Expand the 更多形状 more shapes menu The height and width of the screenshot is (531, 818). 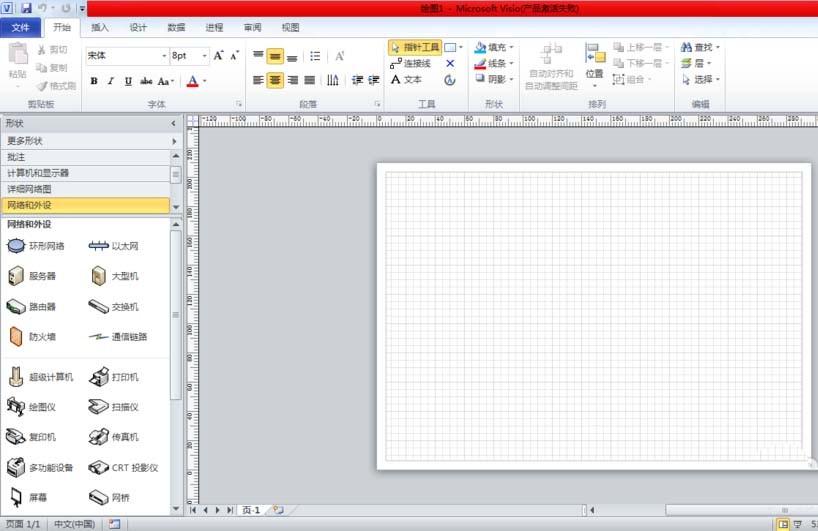(88, 141)
